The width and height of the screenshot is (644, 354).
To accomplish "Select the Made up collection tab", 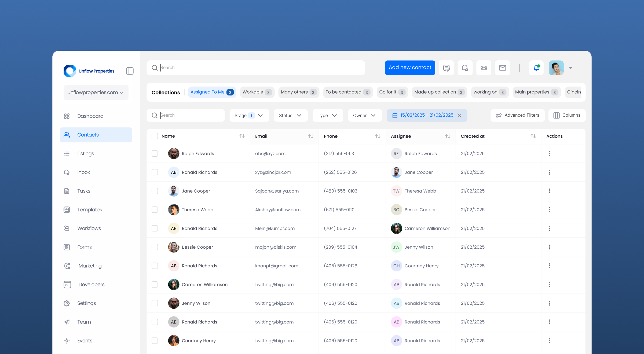I will click(439, 92).
